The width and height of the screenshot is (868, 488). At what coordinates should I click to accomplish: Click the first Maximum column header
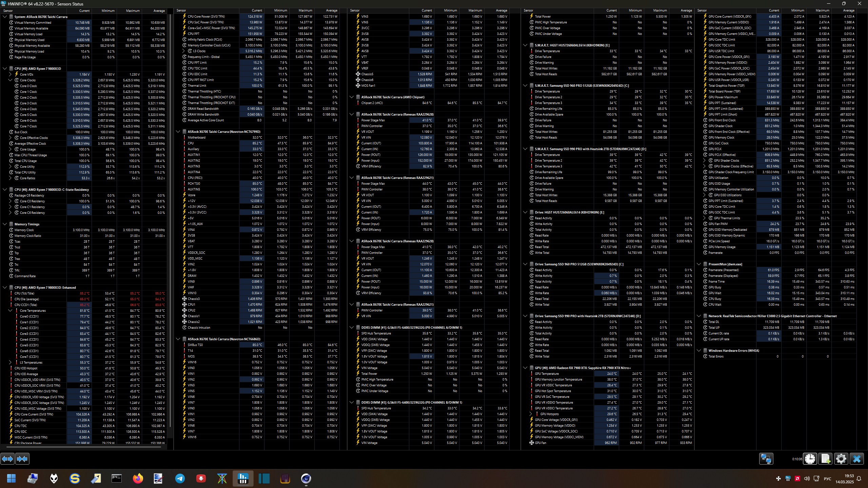[x=132, y=11]
